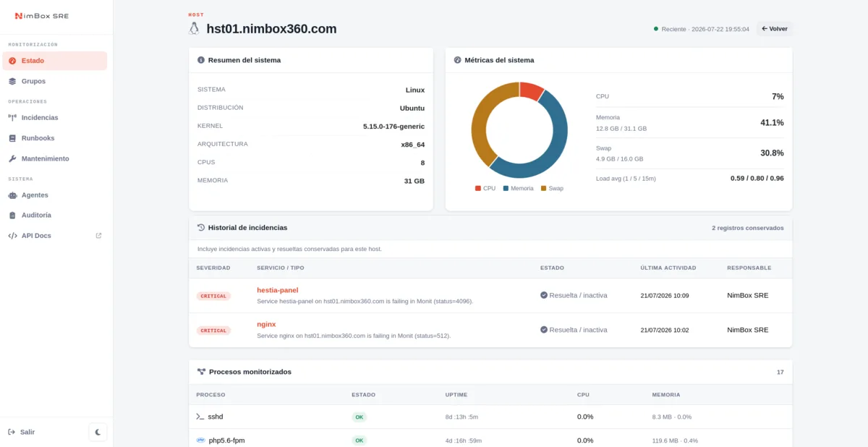Click the x86_64 architecture value
The height and width of the screenshot is (447, 868).
click(x=413, y=144)
